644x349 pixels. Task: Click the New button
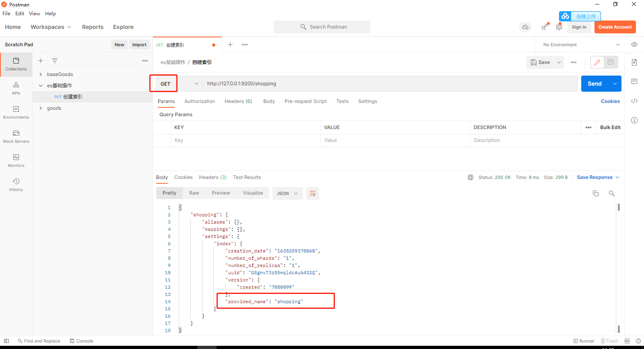click(x=119, y=45)
